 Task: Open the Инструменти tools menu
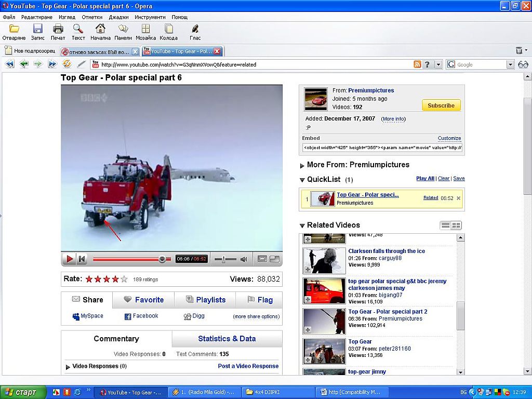(150, 17)
